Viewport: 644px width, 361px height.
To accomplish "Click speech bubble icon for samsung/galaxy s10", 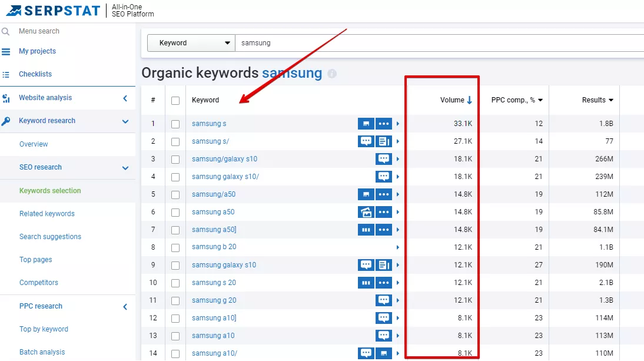I will tap(384, 159).
